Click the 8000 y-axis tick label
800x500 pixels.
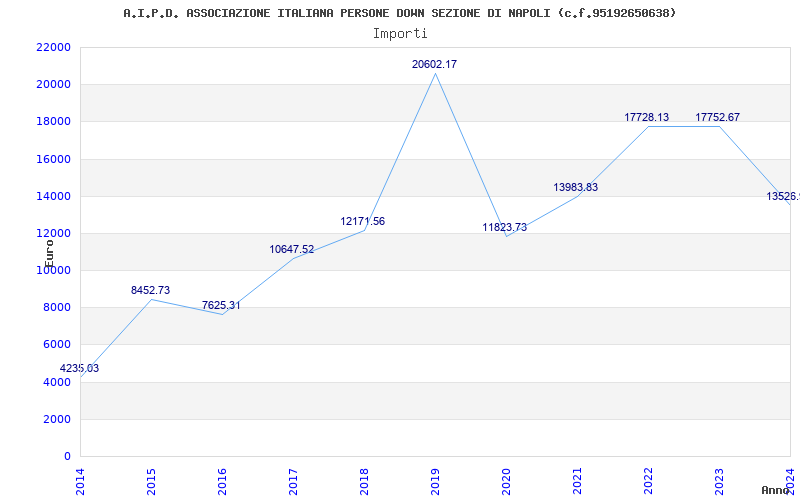56,308
